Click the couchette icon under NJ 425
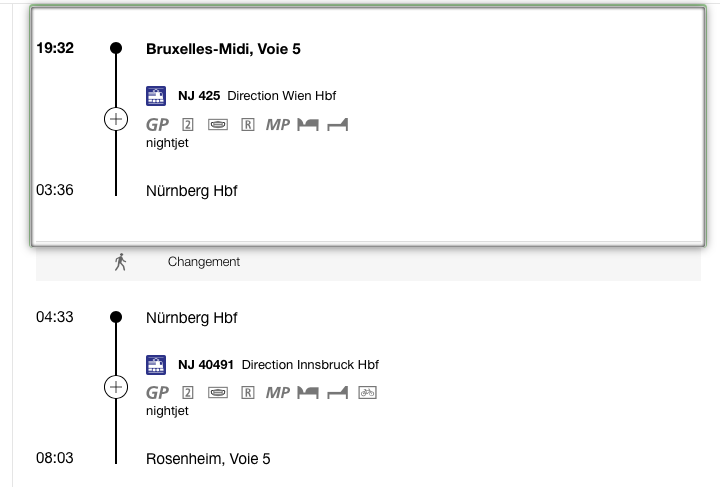The height and width of the screenshot is (487, 720). point(338,124)
